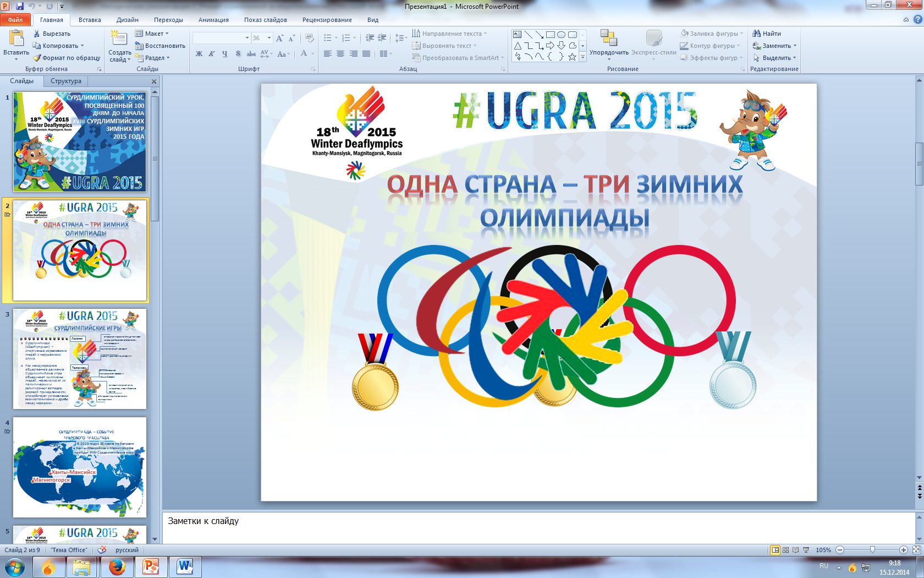The width and height of the screenshot is (924, 578).
Task: Open the Select (Выделить) dropdown
Action: [x=774, y=58]
